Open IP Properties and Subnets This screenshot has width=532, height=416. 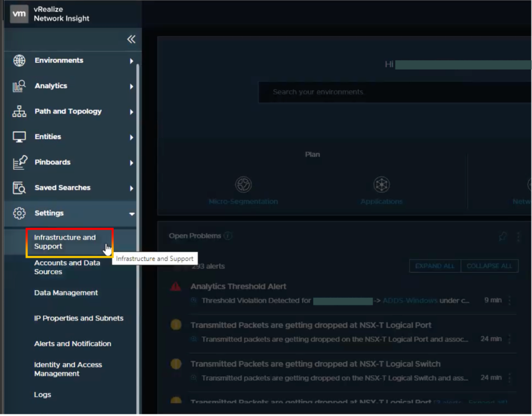tap(79, 319)
